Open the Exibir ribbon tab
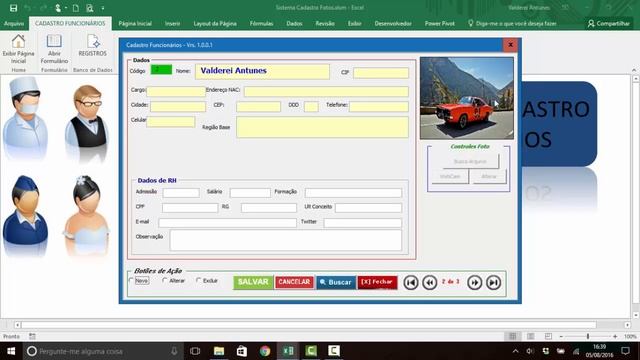Screen dimensions: 640x360 [x=354, y=24]
